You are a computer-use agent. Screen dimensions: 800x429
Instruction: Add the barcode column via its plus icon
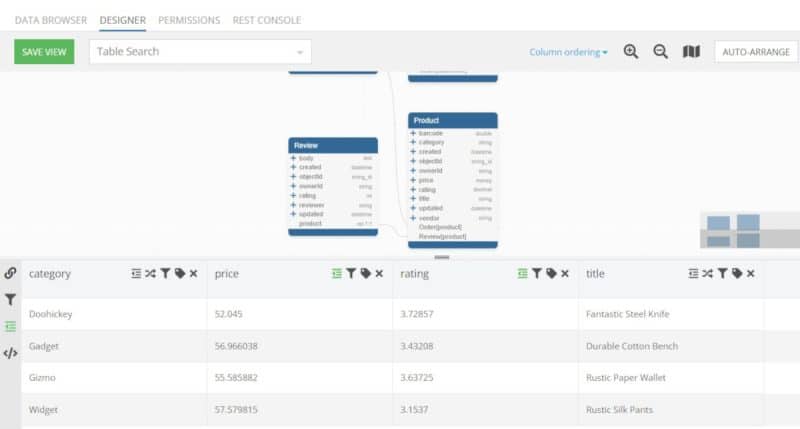click(413, 133)
